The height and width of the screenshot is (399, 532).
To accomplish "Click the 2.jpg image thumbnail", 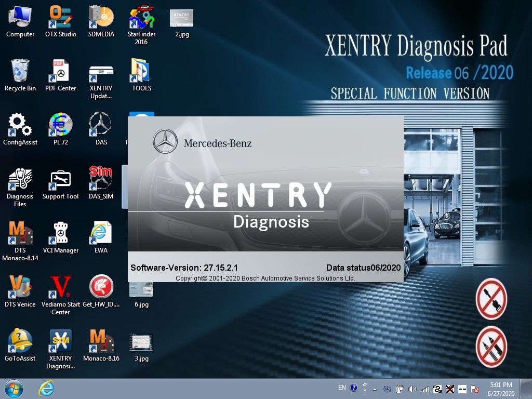I will pos(181,18).
